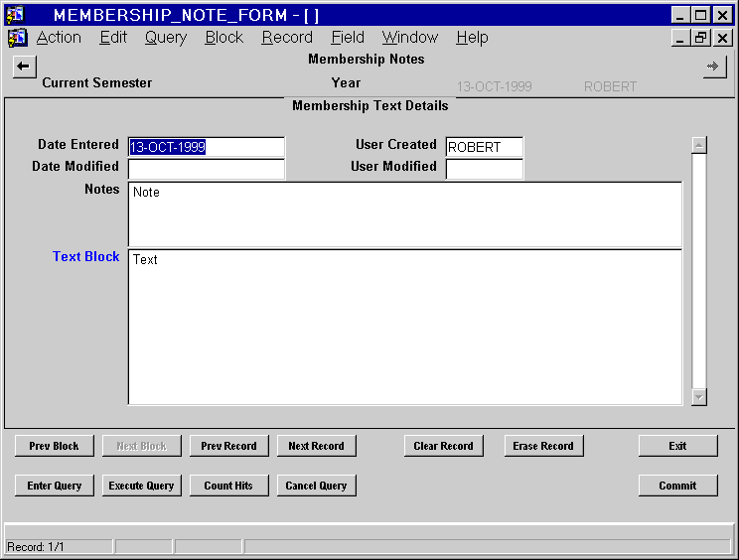Click the back arrow icon button
Image resolution: width=739 pixels, height=560 pixels.
(x=24, y=67)
